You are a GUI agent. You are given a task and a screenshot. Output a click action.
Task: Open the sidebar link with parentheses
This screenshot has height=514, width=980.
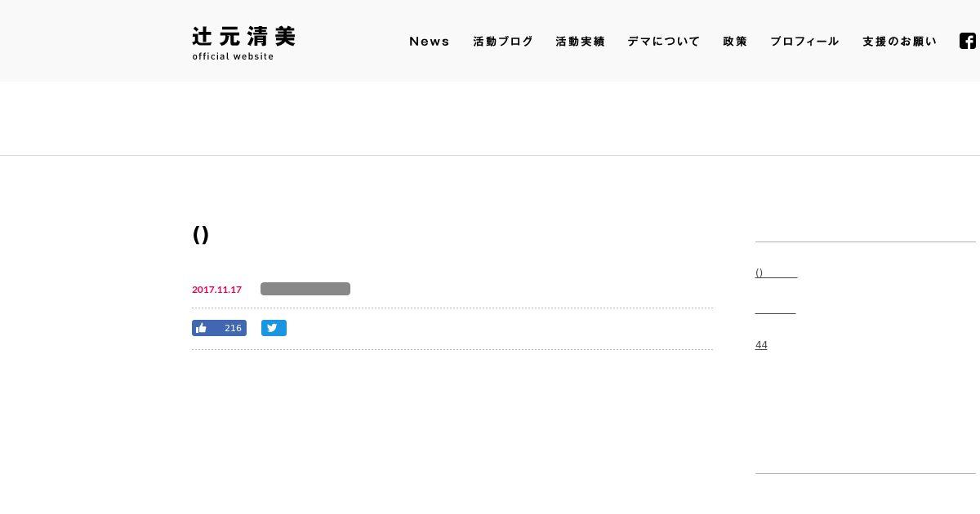(776, 273)
